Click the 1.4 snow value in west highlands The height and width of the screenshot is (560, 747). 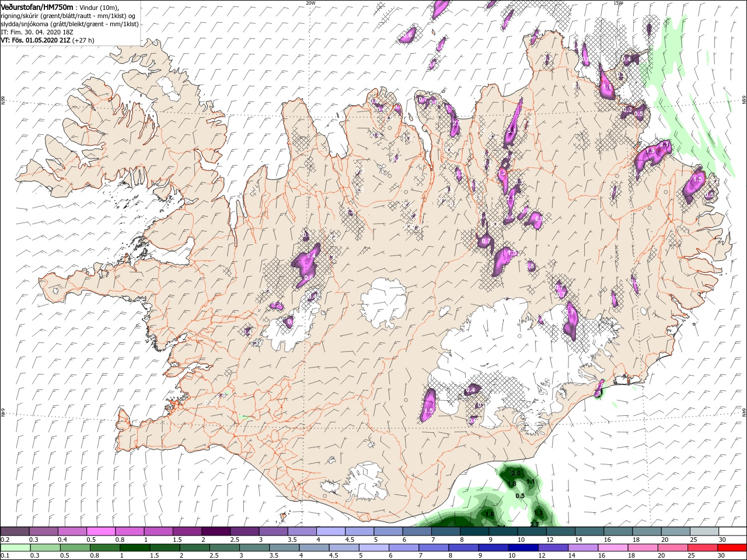click(x=311, y=256)
